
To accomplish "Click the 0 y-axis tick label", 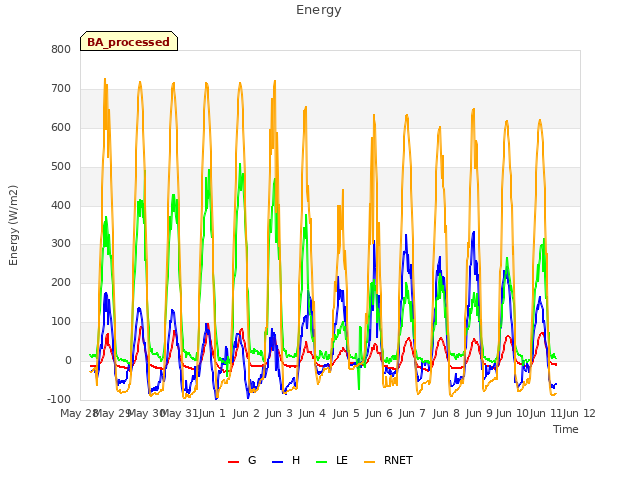I will (68, 360).
